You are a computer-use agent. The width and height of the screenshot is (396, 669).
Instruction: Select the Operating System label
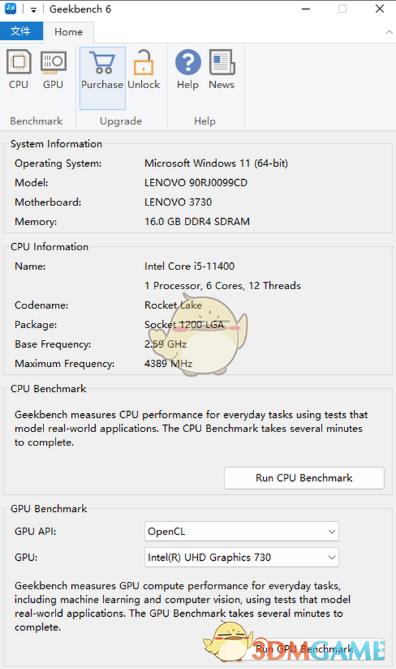pyautogui.click(x=58, y=163)
